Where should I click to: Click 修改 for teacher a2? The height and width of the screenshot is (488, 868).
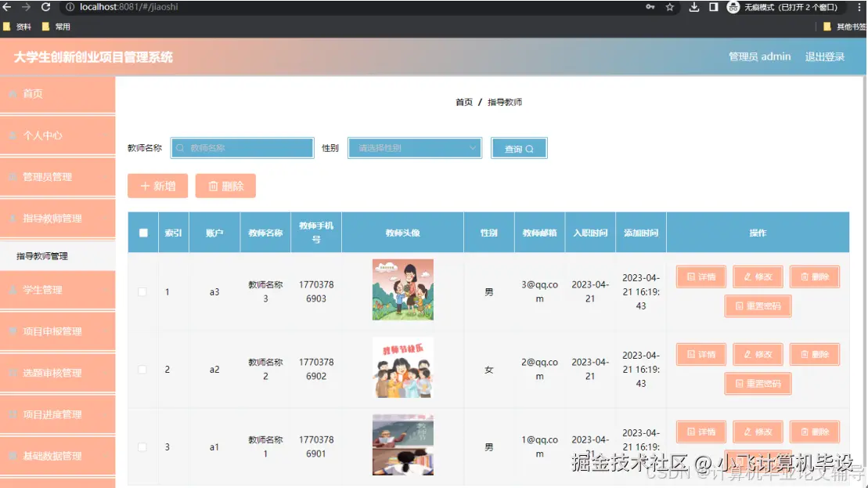(x=758, y=355)
